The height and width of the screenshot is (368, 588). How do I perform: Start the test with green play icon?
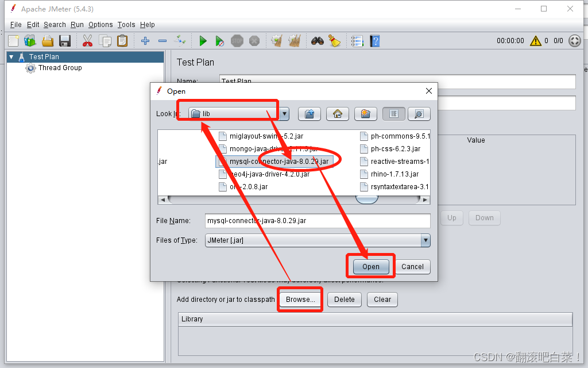[x=203, y=41]
